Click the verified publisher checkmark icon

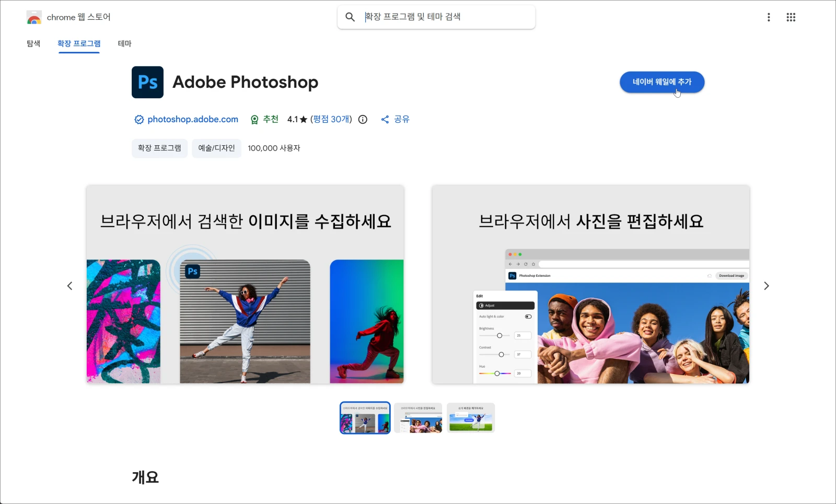tap(138, 119)
